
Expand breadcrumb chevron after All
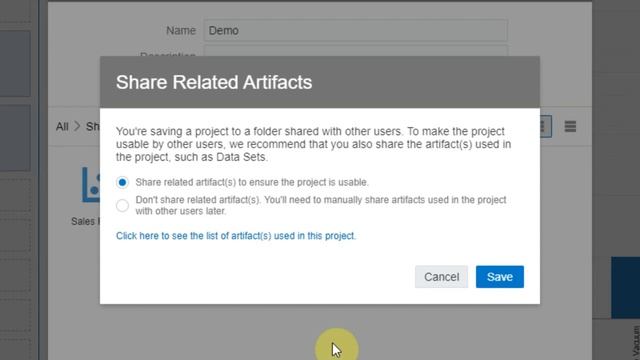[x=77, y=126]
